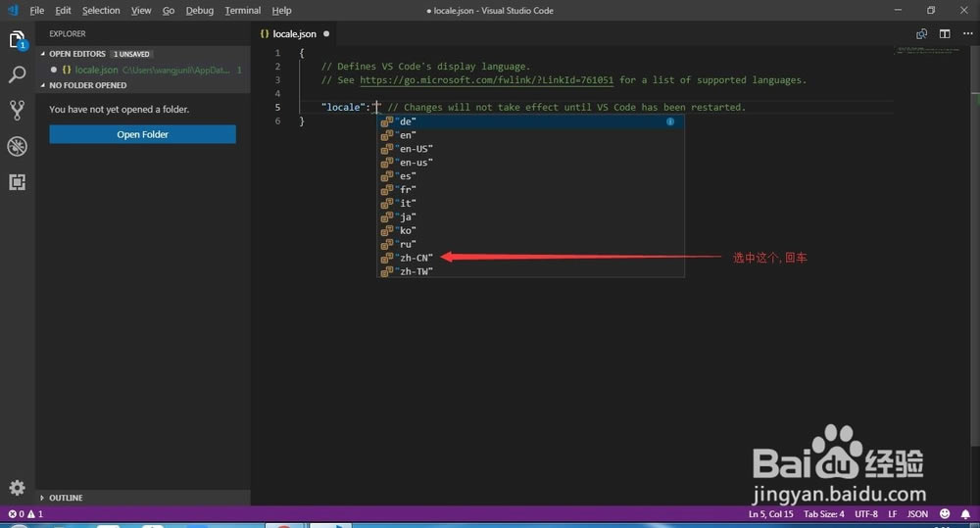
Task: Click the "locale" key on line 5
Action: (x=343, y=107)
